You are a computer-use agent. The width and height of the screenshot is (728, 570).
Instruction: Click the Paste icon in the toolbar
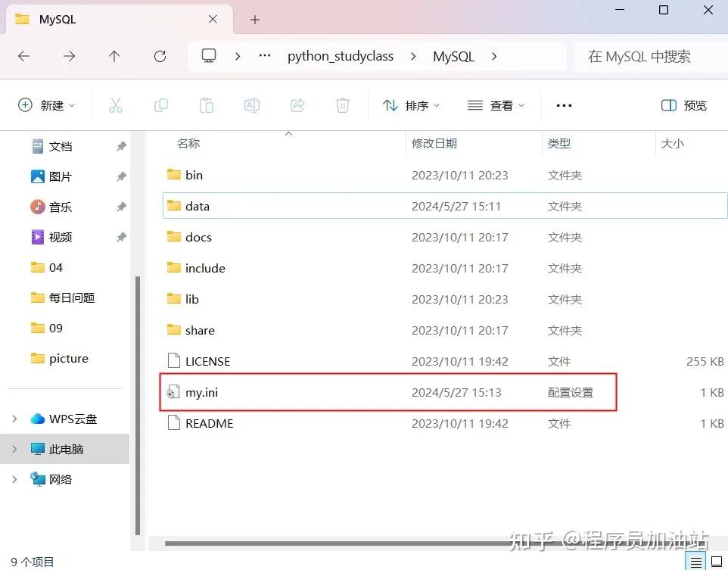coord(206,105)
